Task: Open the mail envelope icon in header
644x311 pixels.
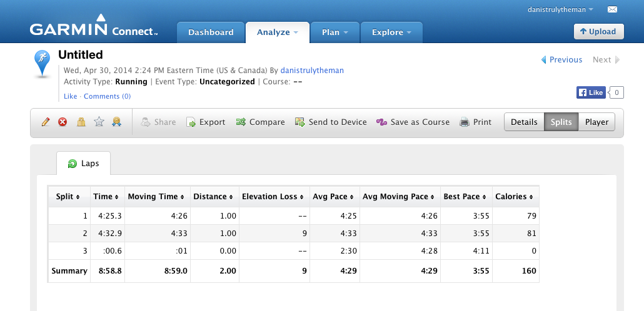Action: (x=612, y=9)
